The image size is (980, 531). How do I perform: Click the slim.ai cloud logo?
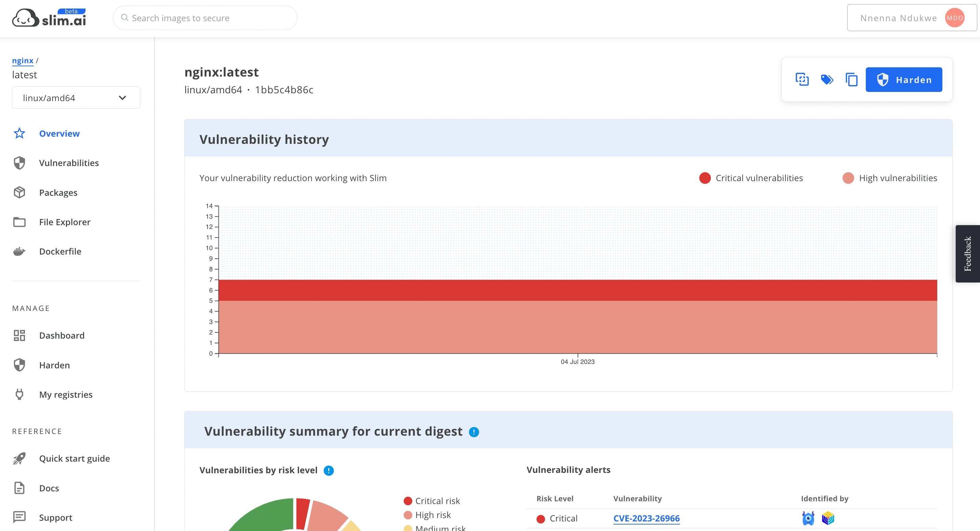click(26, 18)
